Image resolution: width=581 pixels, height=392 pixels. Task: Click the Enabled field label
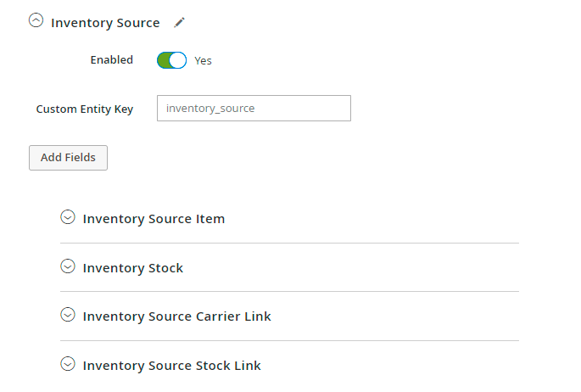(112, 60)
